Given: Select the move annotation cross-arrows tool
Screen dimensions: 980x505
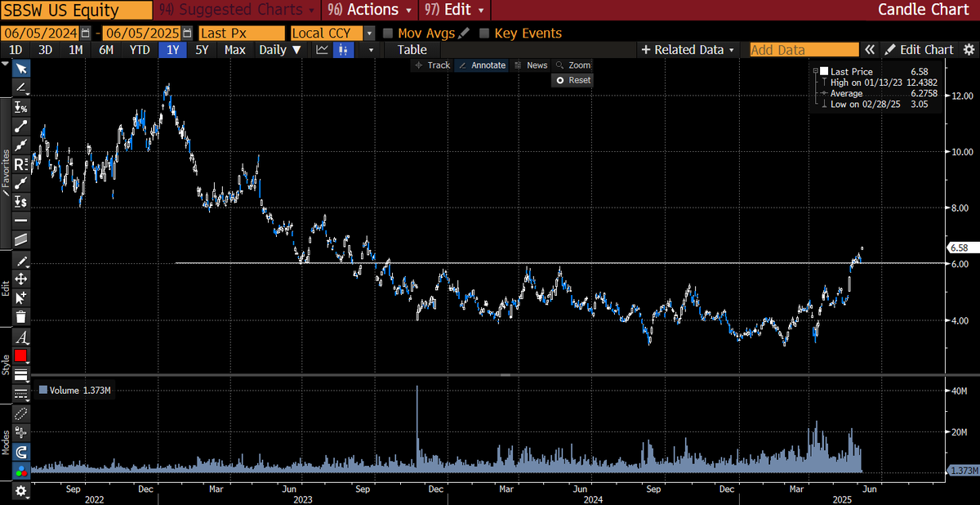Looking at the screenshot, I should coord(21,279).
